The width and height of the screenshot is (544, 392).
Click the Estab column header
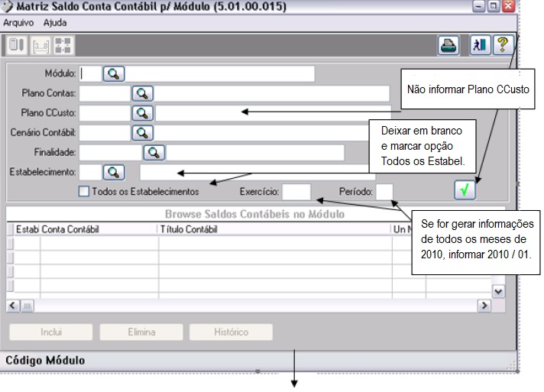27,229
